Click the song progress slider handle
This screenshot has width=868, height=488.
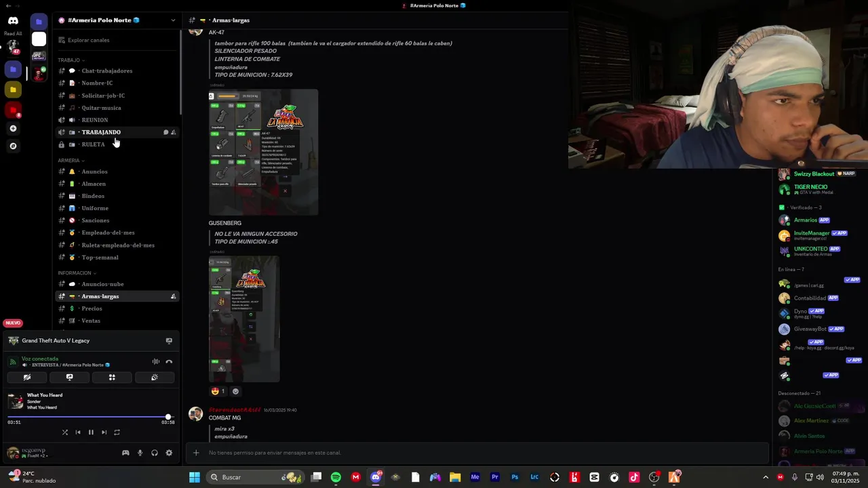[x=168, y=417]
